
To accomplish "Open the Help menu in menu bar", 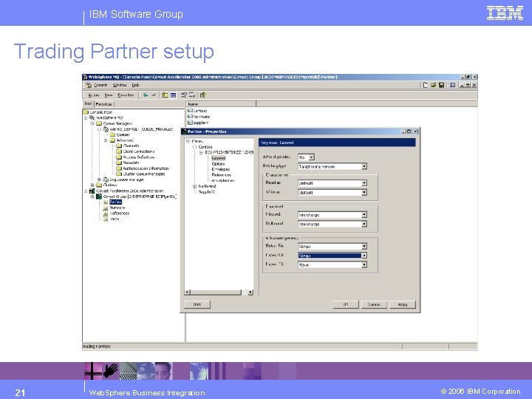I will [136, 85].
